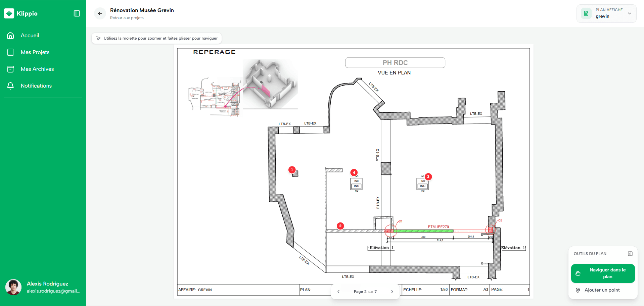The image size is (644, 306).
Task: Open the Plan affiché grevin dropdown
Action: (606, 13)
